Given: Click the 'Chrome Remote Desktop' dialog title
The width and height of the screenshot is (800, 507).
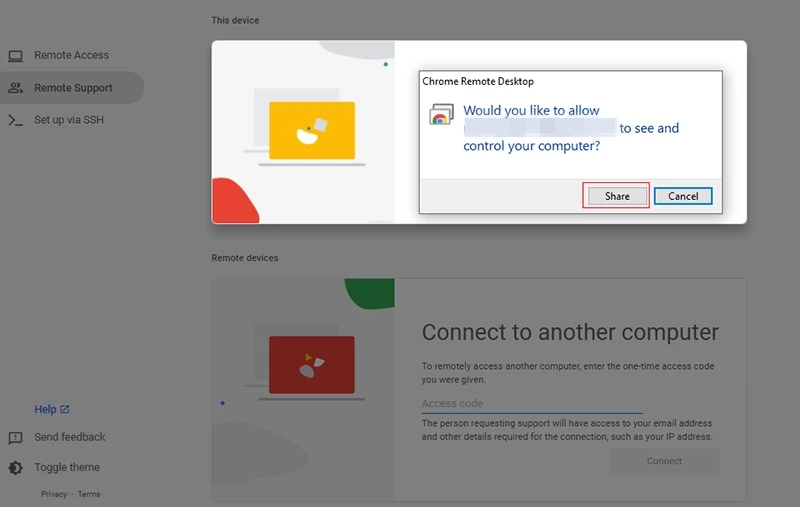Looking at the screenshot, I should pyautogui.click(x=478, y=81).
